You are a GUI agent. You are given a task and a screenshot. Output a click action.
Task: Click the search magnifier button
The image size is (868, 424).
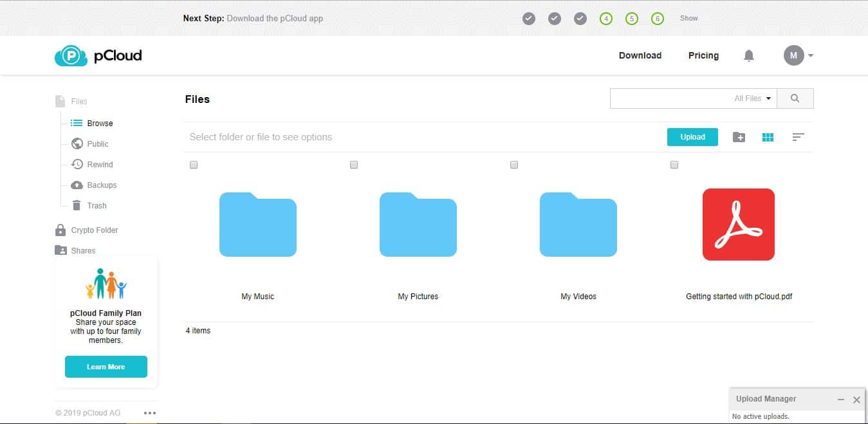point(795,98)
